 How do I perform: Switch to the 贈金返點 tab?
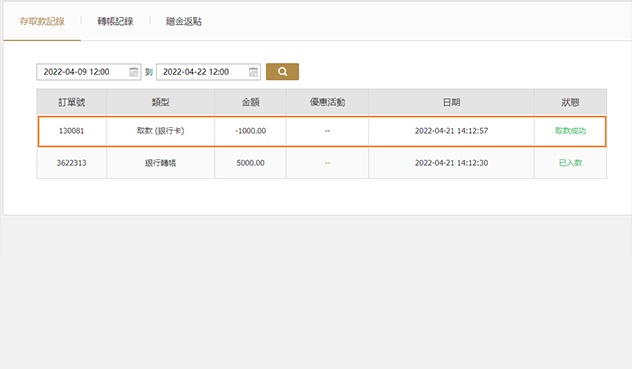(x=184, y=21)
